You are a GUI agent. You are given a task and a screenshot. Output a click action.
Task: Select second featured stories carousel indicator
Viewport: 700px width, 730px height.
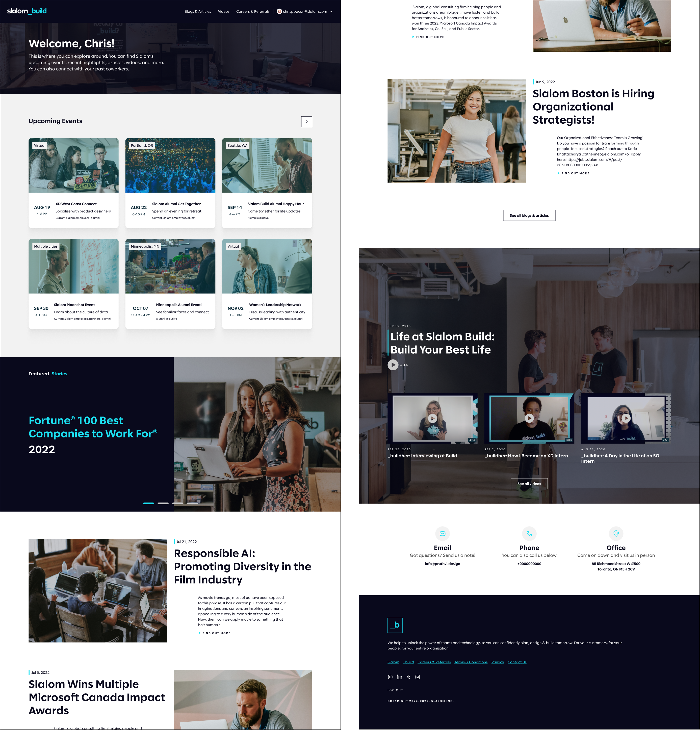coord(163,503)
